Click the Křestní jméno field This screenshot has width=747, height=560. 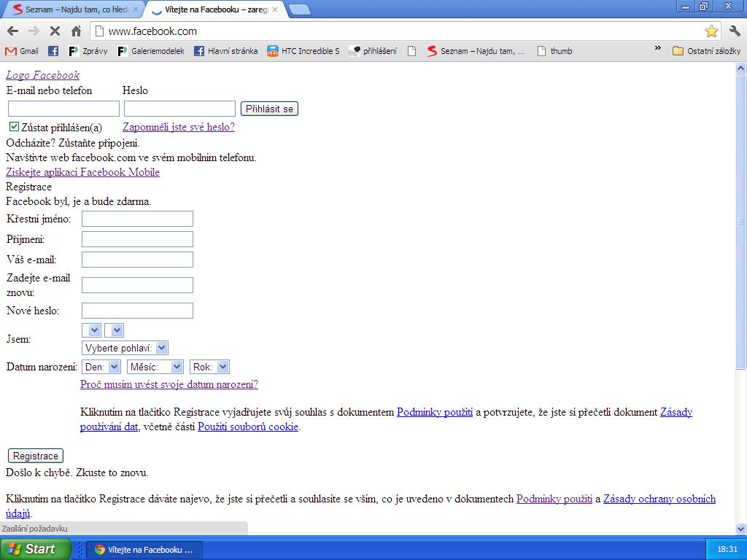point(137,219)
